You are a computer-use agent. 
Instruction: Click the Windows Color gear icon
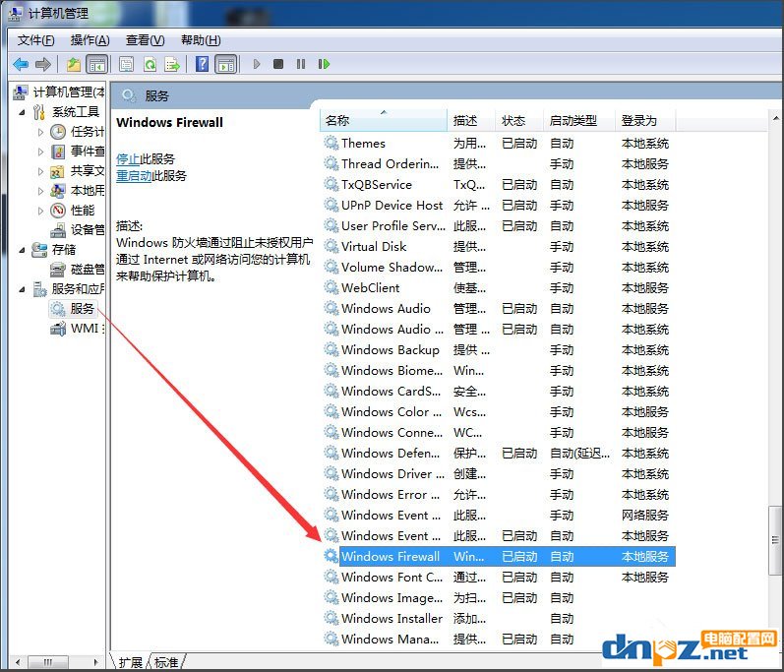(x=331, y=411)
